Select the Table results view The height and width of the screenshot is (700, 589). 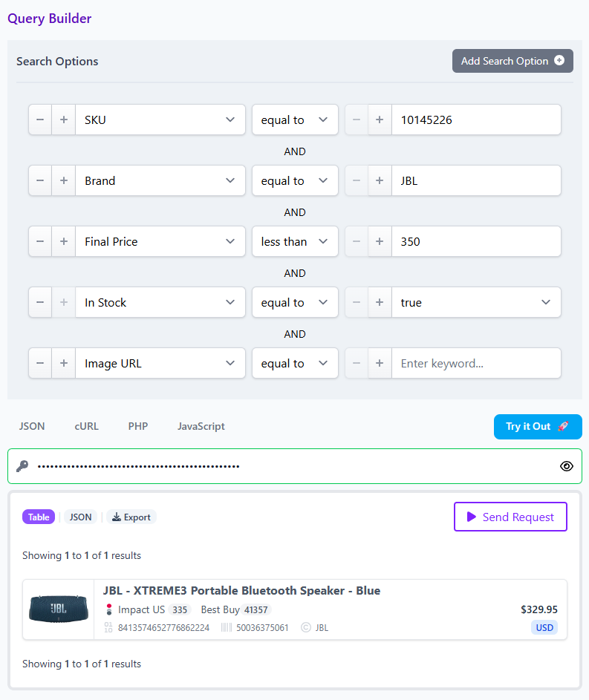coord(39,517)
